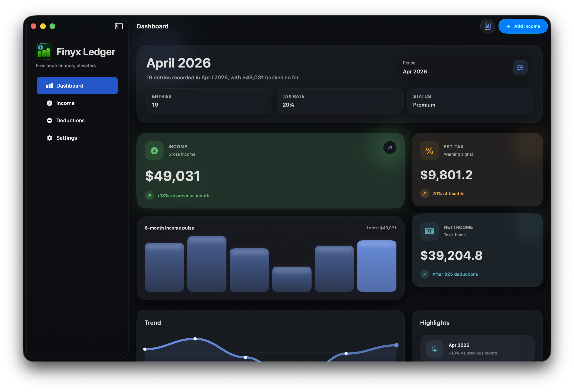Click the Tax Rate 20% stat tile
This screenshot has width=574, height=392.
(339, 101)
